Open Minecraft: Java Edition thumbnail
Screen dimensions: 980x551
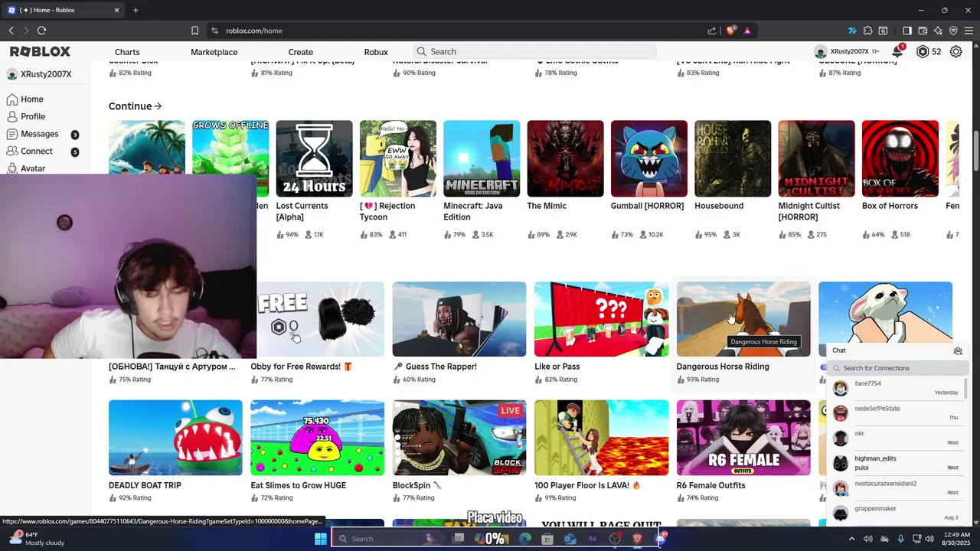[482, 158]
